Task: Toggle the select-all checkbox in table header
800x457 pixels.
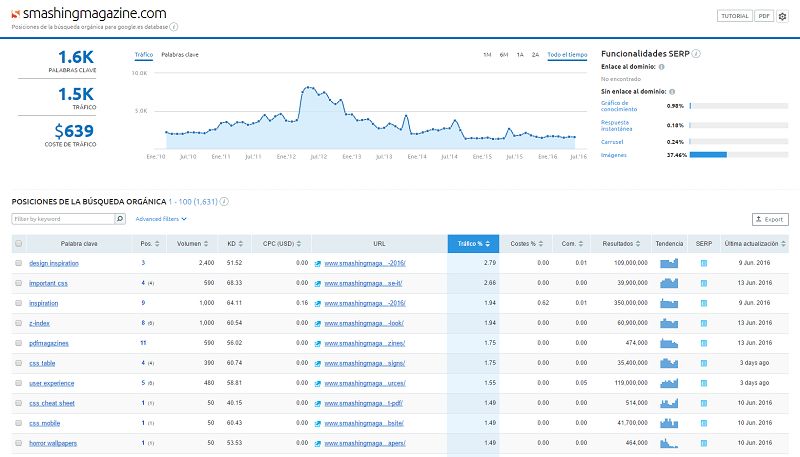Action: (18, 243)
